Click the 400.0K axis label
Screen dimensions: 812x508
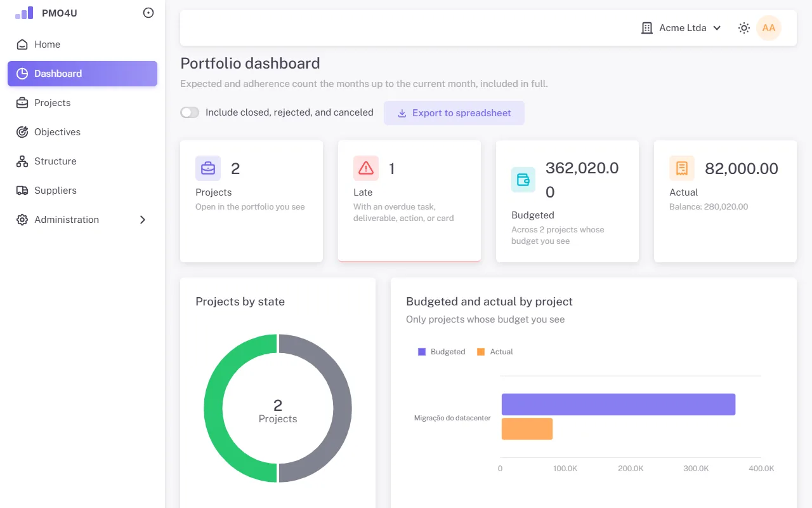pos(761,469)
